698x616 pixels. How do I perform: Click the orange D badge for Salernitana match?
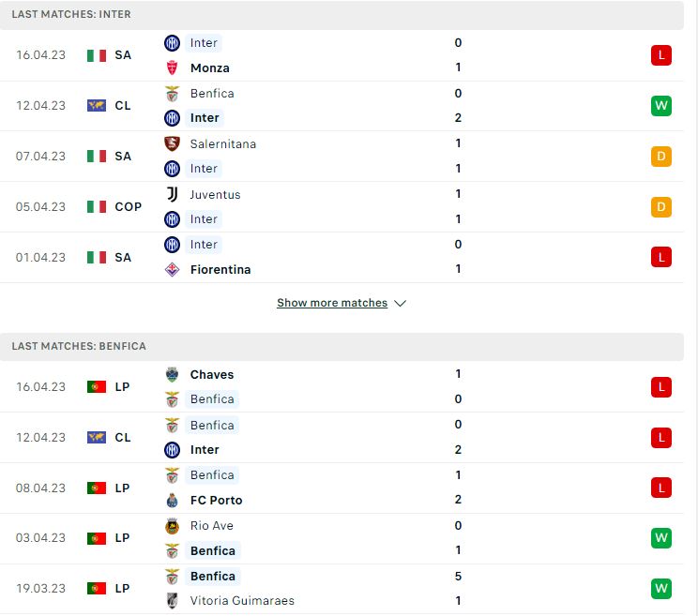(x=661, y=157)
